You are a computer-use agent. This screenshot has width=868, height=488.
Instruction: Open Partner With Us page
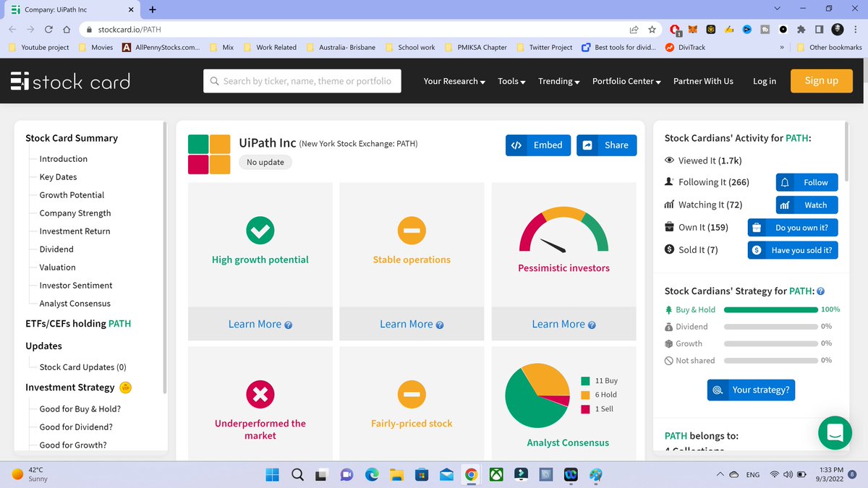pyautogui.click(x=703, y=81)
